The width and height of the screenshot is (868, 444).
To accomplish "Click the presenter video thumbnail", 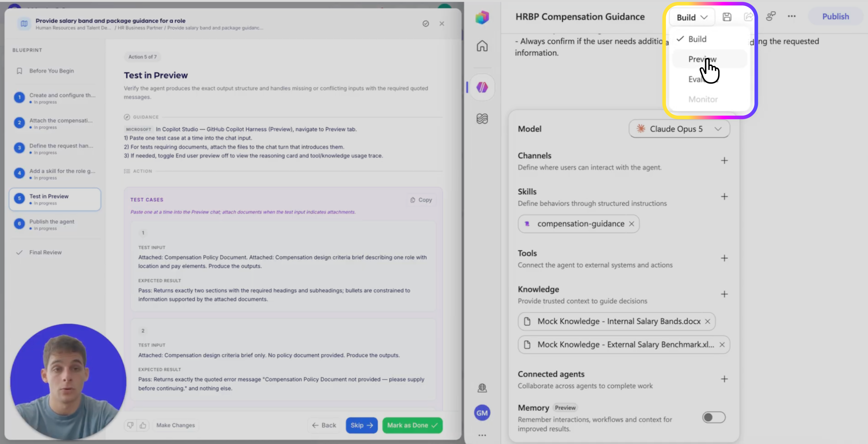I will pos(69,382).
